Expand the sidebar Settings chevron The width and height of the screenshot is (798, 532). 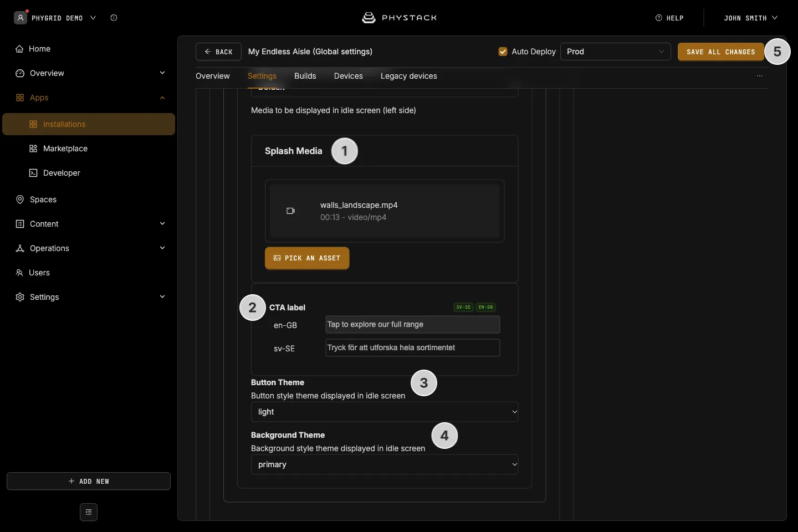162,297
